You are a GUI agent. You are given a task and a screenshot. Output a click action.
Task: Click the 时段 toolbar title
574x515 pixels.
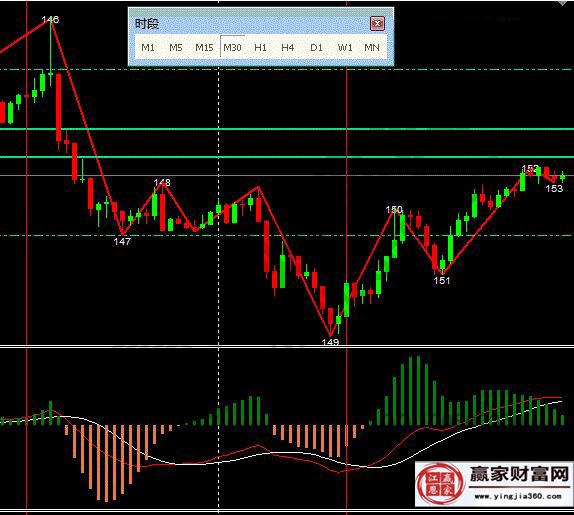[x=147, y=24]
